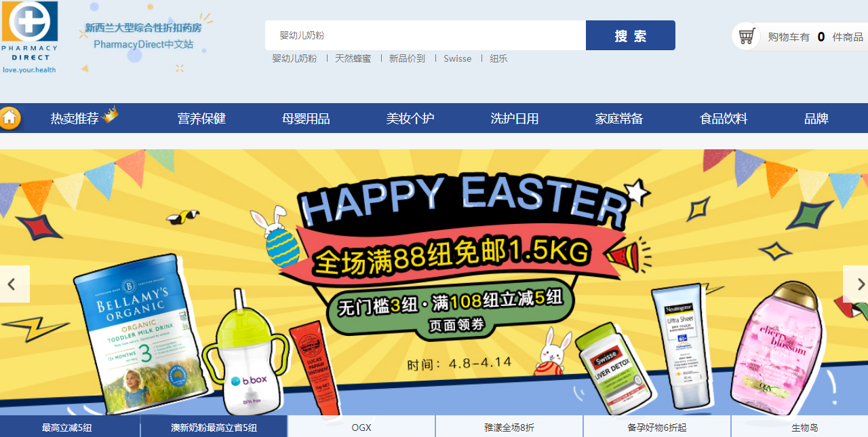Screen dimensions: 868x437
Task: Open the 营养保健 menu
Action: pos(201,119)
